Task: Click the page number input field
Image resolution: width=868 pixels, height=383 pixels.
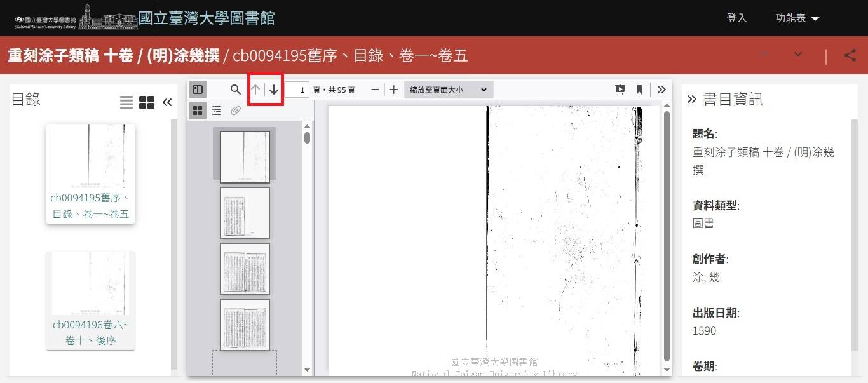Action: tap(297, 90)
